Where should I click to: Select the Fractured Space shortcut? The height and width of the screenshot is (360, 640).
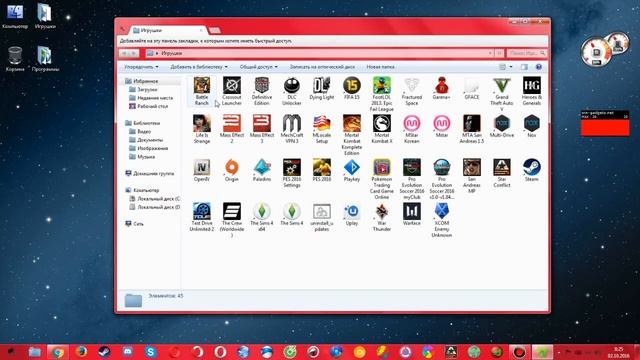click(411, 91)
